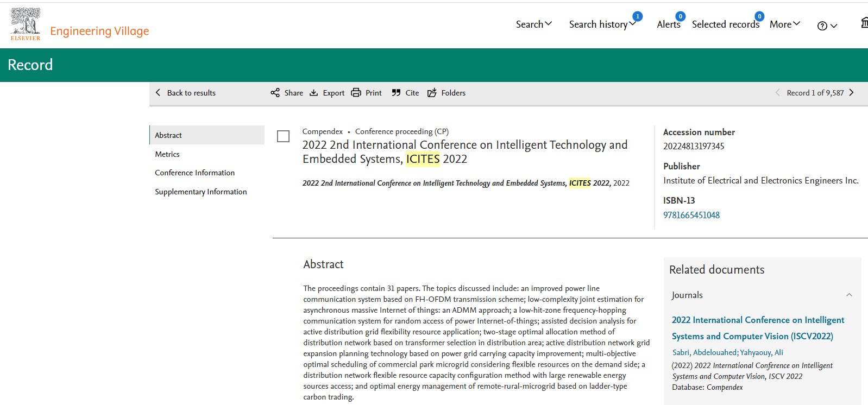Open the Alerts page

668,24
